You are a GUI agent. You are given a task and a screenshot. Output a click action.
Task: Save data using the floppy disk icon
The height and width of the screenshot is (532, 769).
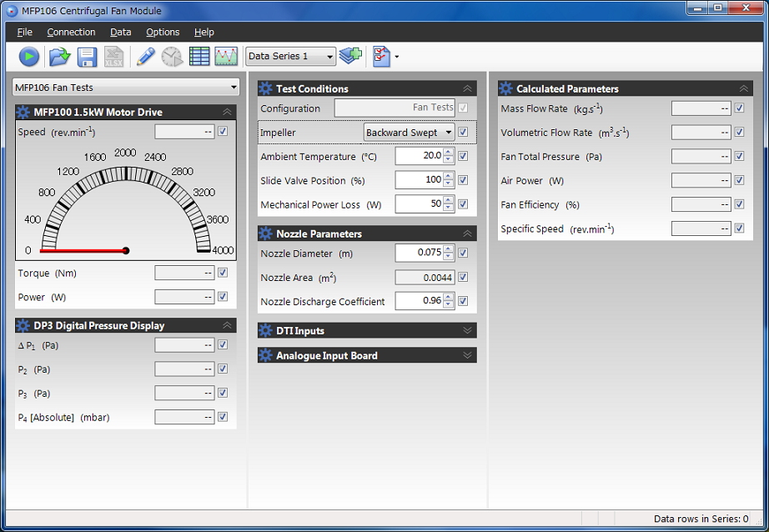pos(88,57)
